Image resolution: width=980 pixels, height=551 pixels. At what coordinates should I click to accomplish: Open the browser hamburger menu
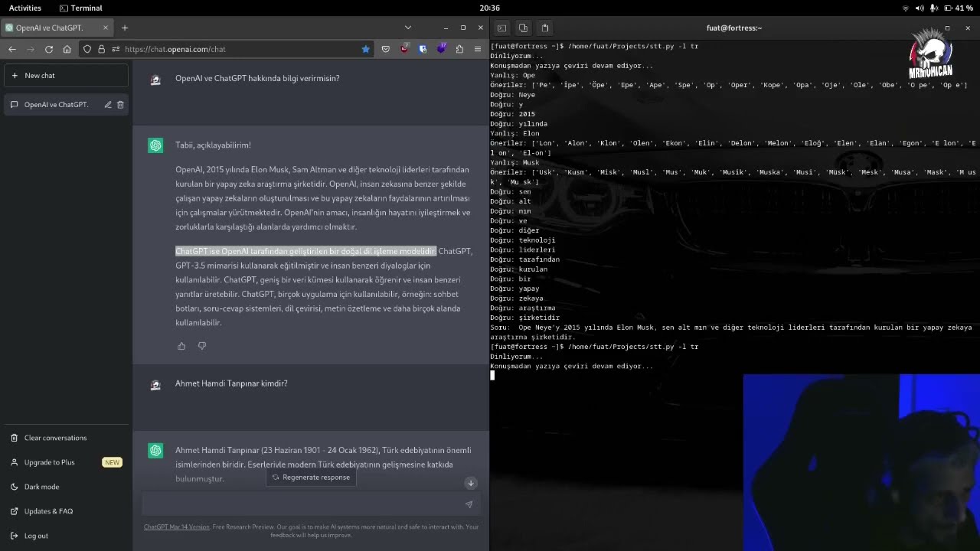(x=478, y=49)
